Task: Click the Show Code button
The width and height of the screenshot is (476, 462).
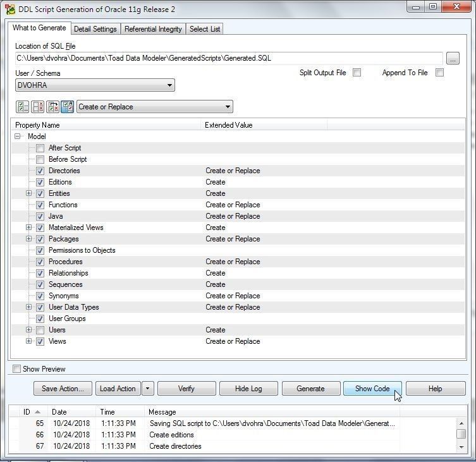Action: [x=372, y=389]
